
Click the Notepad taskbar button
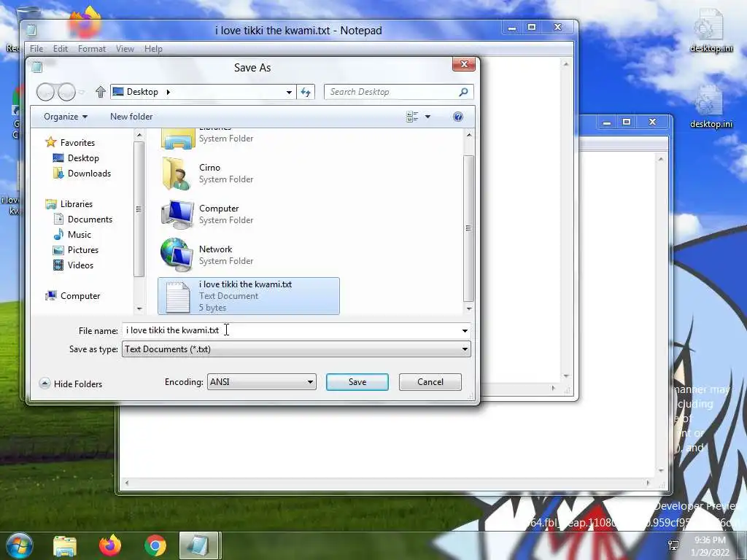click(198, 545)
